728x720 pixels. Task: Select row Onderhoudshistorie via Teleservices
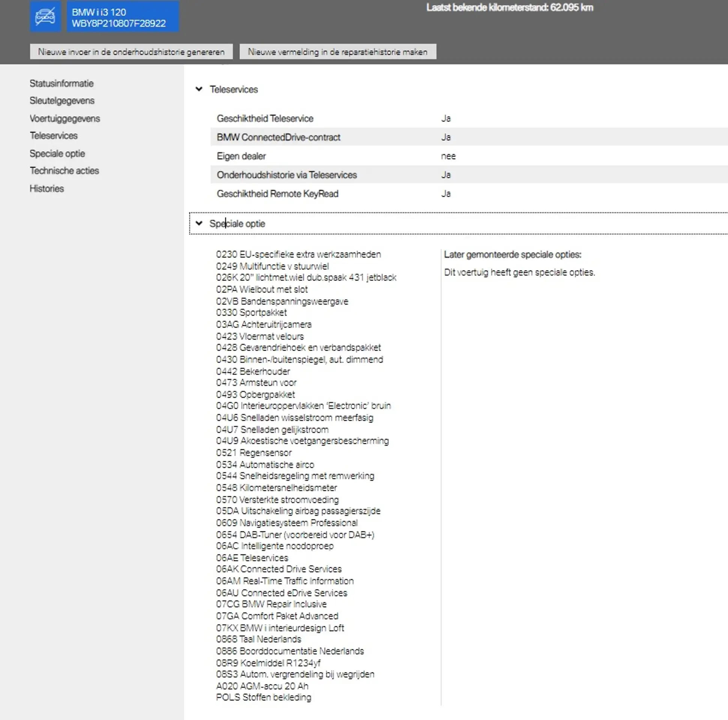[469, 175]
